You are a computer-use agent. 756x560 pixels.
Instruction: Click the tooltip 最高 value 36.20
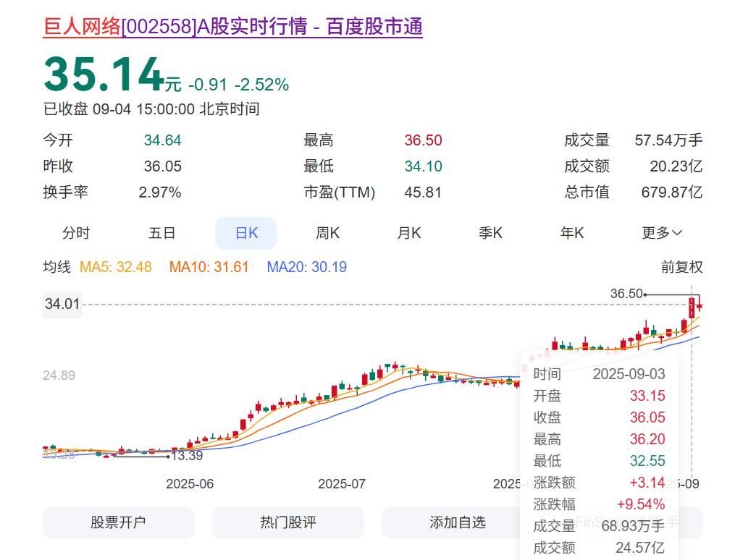point(647,439)
